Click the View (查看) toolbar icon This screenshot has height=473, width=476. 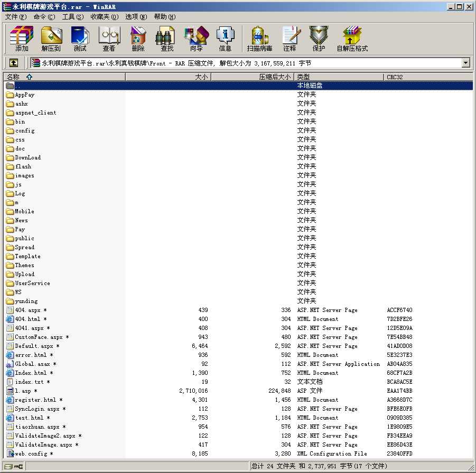point(109,39)
